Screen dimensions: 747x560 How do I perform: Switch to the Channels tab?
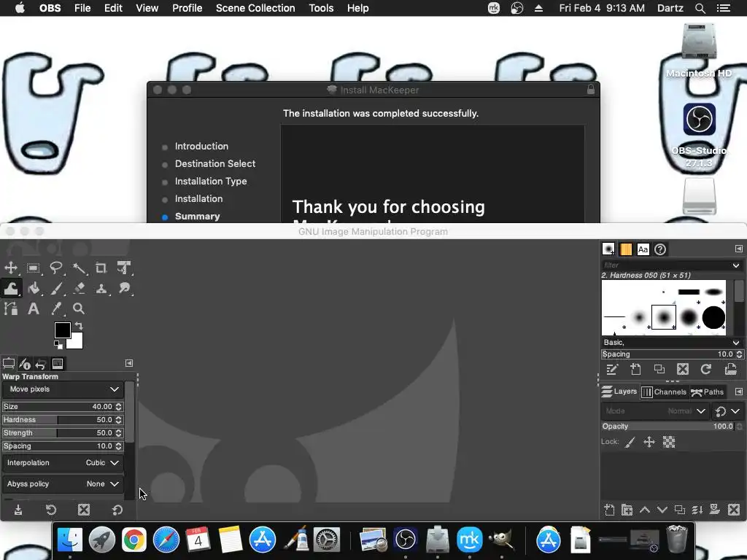point(664,392)
